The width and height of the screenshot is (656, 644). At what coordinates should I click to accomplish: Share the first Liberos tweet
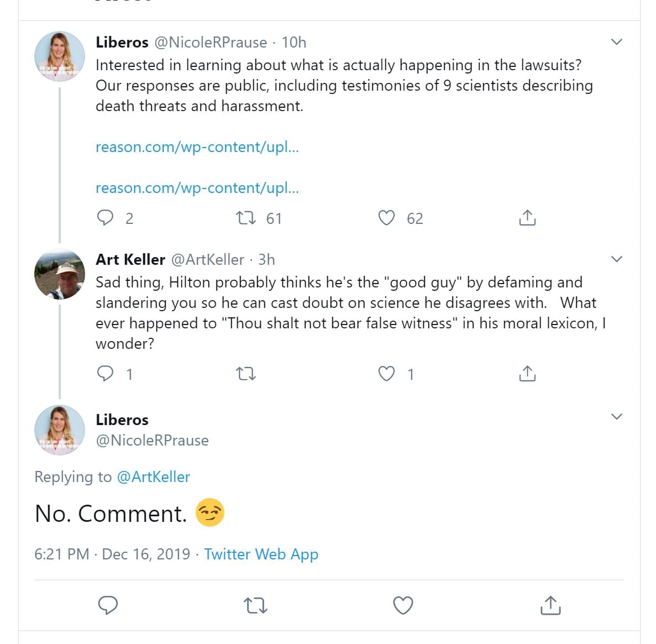pos(527,218)
